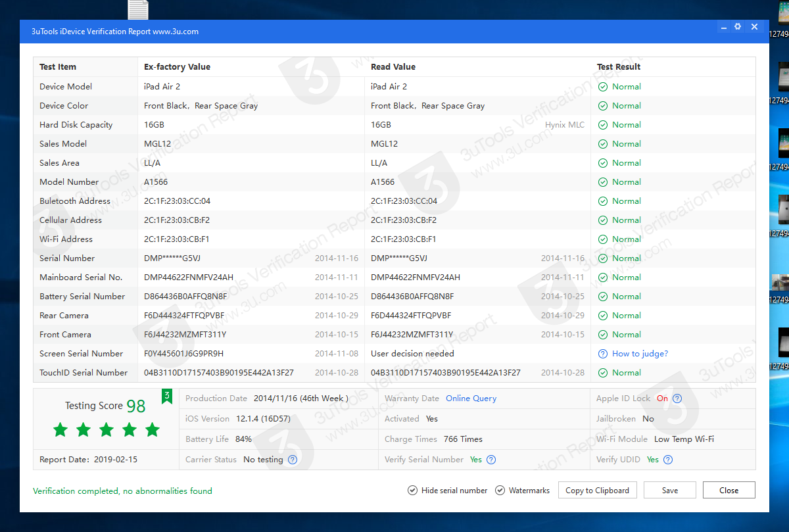Click Battery Serial Number normal check icon

(603, 297)
